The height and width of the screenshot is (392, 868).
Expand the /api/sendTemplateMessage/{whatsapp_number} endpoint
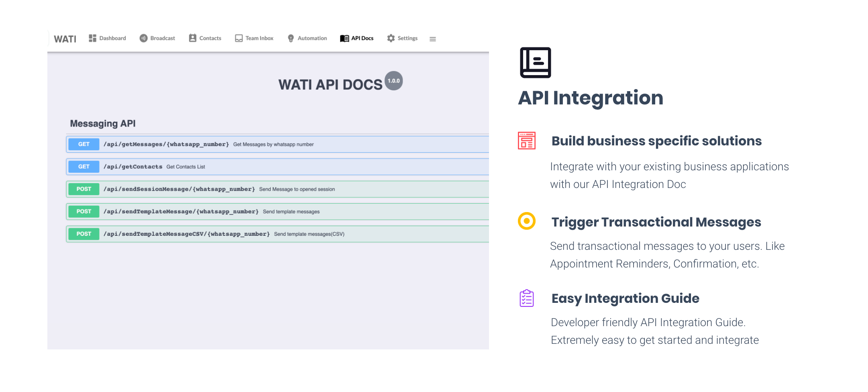pos(277,212)
